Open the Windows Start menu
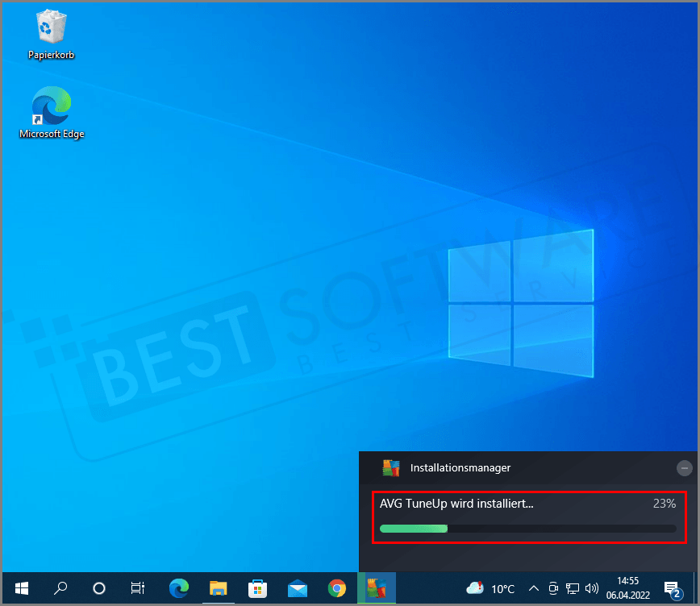The height and width of the screenshot is (606, 700). click(21, 588)
